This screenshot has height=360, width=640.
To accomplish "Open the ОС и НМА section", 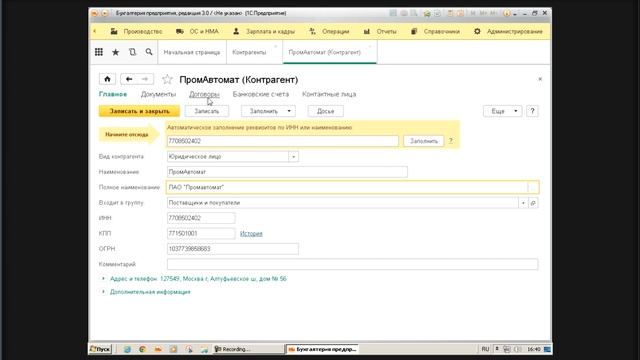I will click(x=198, y=31).
